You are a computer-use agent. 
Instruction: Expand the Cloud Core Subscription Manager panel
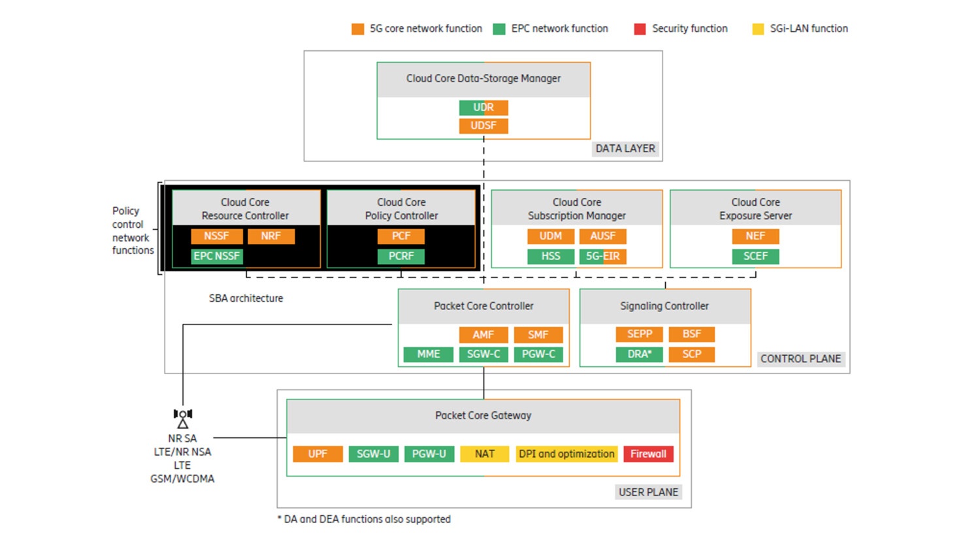point(576,209)
